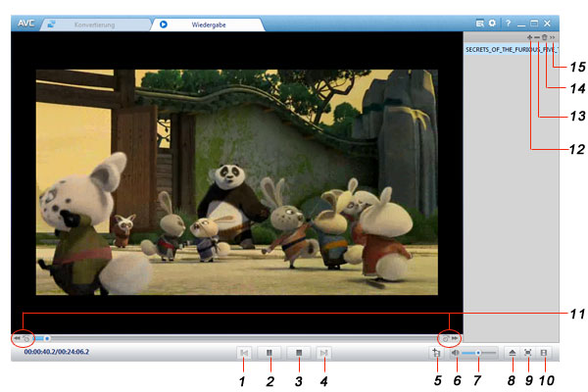
Task: Click the elapsed time display 00:00:40.2
Action: click(40, 352)
